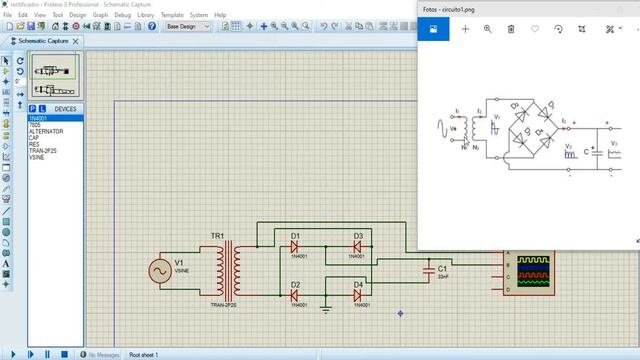Select the 2D Graphics Box tool

(6, 222)
